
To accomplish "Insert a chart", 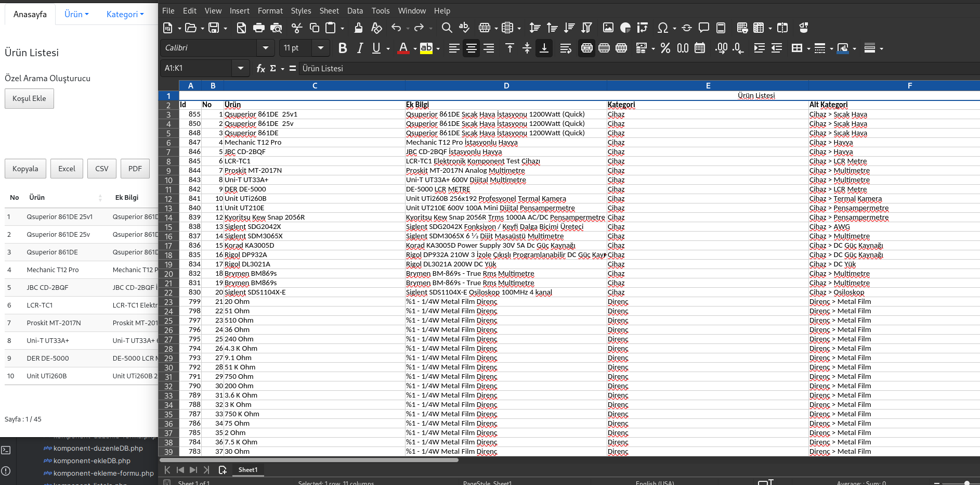I will [x=625, y=28].
